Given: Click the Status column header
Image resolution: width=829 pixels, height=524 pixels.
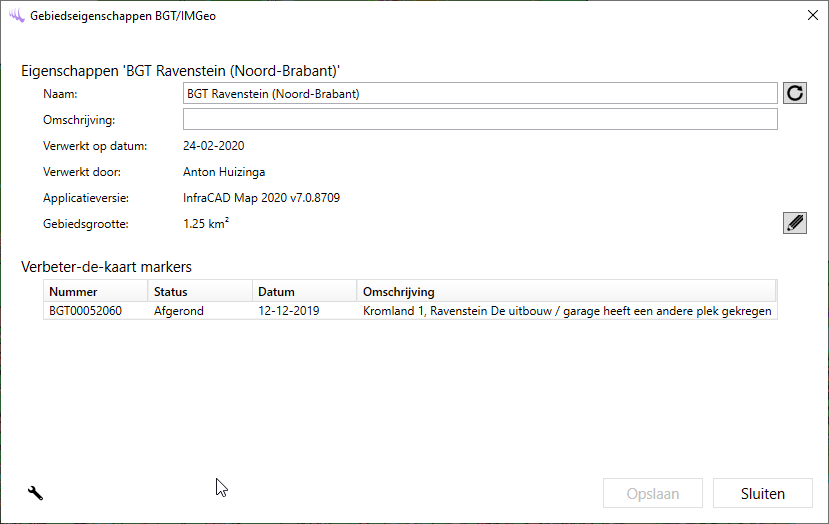Looking at the screenshot, I should [x=200, y=292].
